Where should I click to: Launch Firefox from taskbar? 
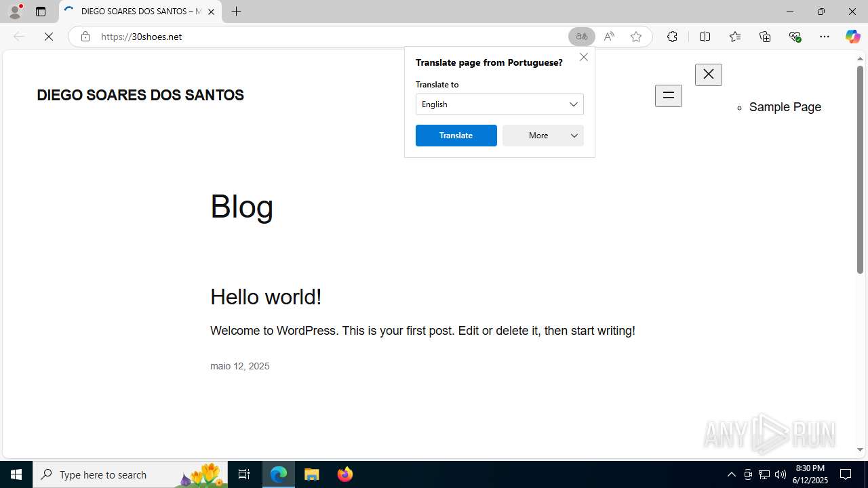click(x=345, y=474)
